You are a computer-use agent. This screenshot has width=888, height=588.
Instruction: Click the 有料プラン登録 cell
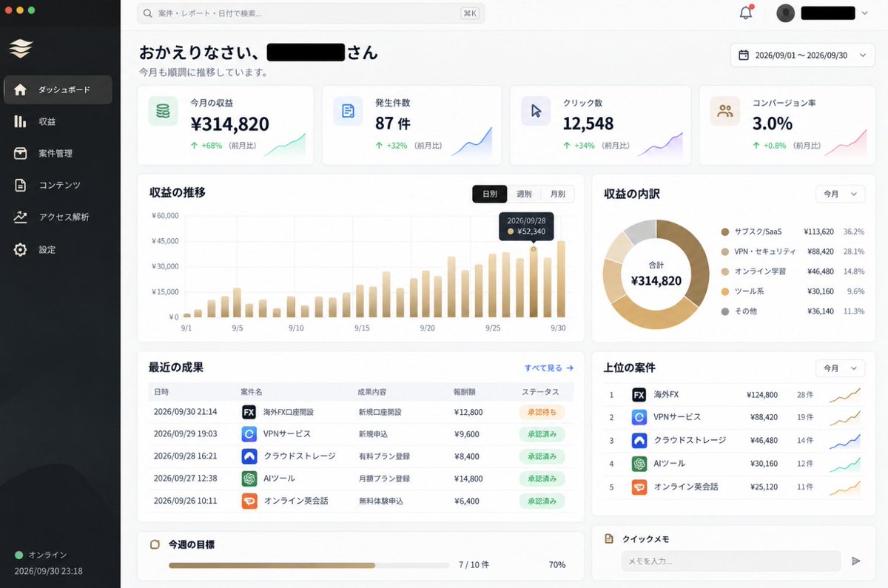(384, 456)
